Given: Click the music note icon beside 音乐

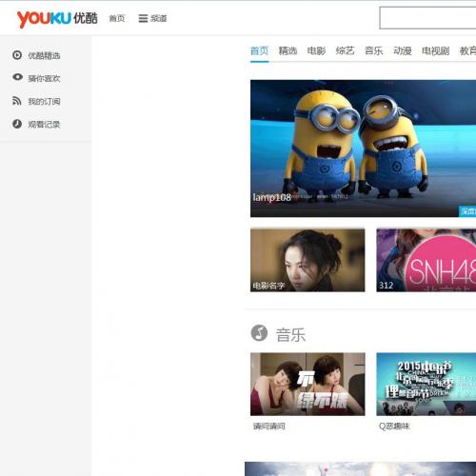Looking at the screenshot, I should 259,333.
